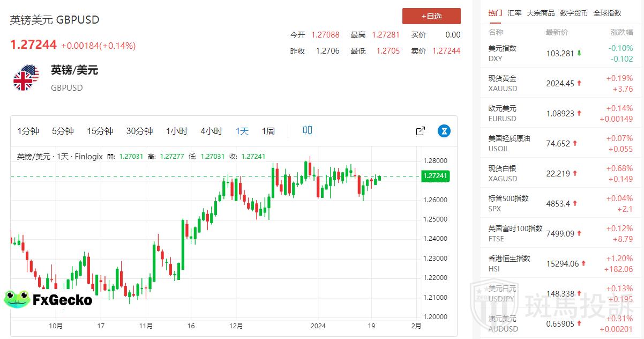The width and height of the screenshot is (644, 339).
Task: Switch to the 汇率 tab
Action: 514,13
